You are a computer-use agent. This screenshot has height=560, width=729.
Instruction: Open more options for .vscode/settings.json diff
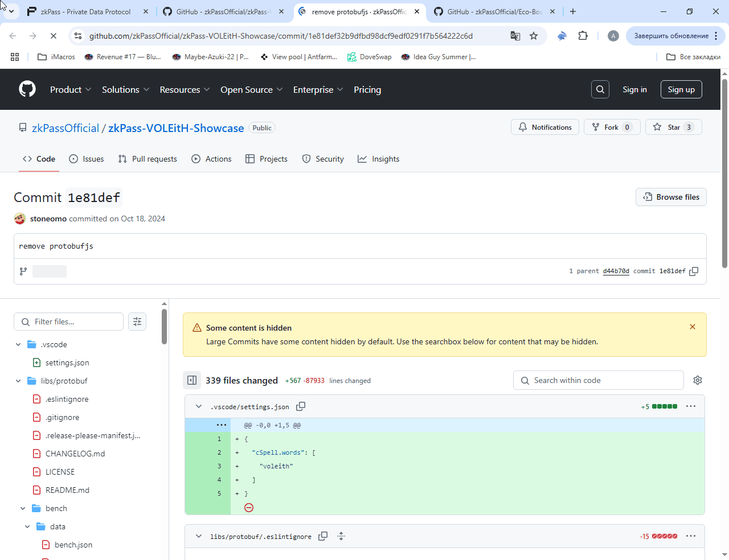tap(691, 406)
